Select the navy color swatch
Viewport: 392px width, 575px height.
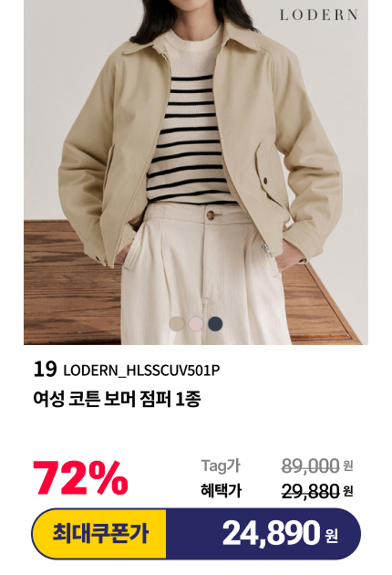[x=215, y=324]
